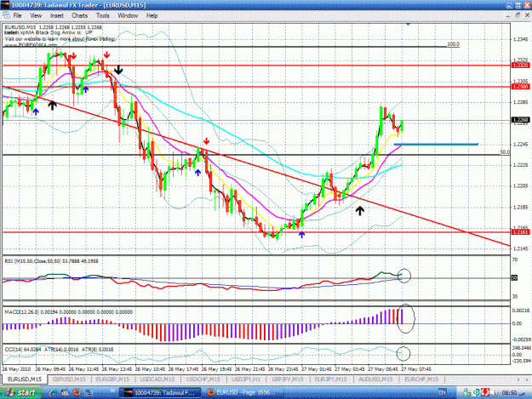Close the inner EURUSD chart window

click(x=527, y=15)
